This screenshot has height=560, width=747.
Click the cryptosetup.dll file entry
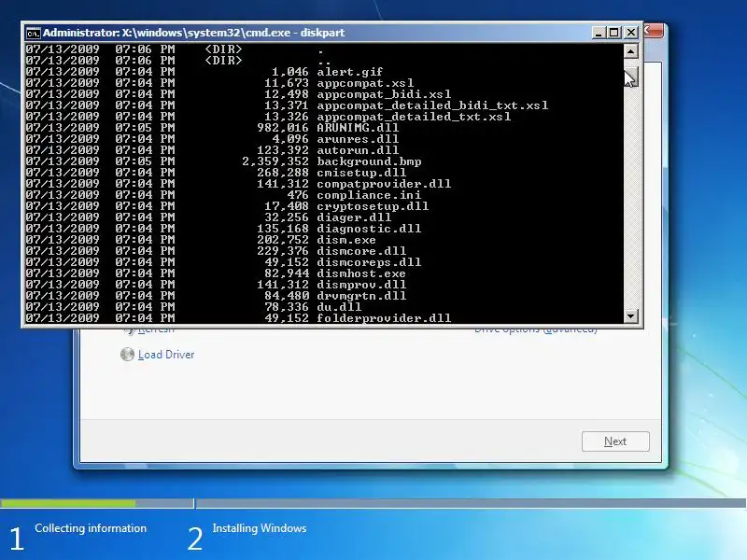(x=373, y=206)
